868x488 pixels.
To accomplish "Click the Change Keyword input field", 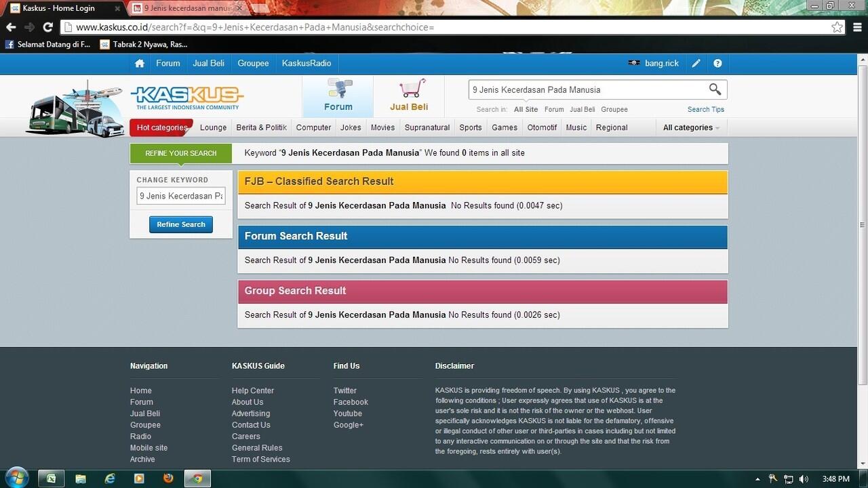I will point(181,196).
